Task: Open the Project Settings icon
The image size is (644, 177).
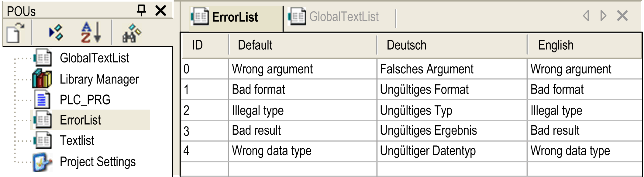Action: coord(42,162)
